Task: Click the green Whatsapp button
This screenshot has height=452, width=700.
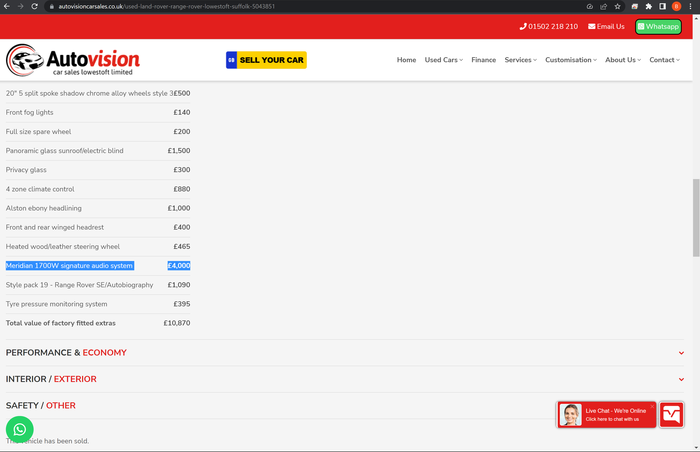Action: [x=658, y=26]
